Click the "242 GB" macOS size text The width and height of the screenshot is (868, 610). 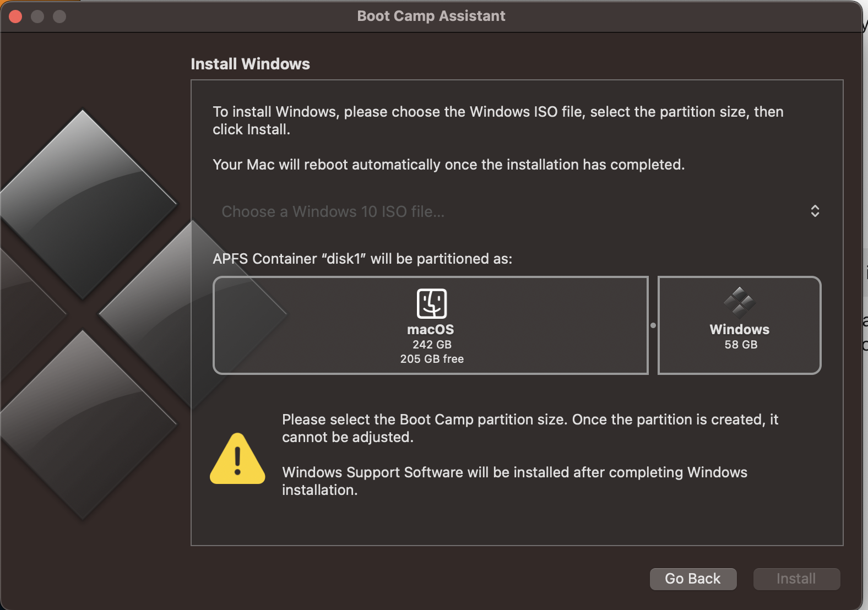(x=432, y=345)
